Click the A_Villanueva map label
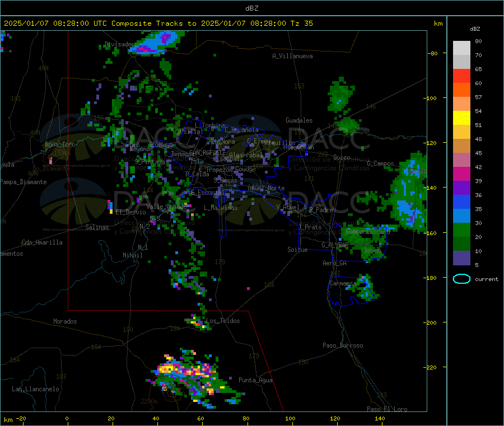504x426 pixels. [292, 56]
